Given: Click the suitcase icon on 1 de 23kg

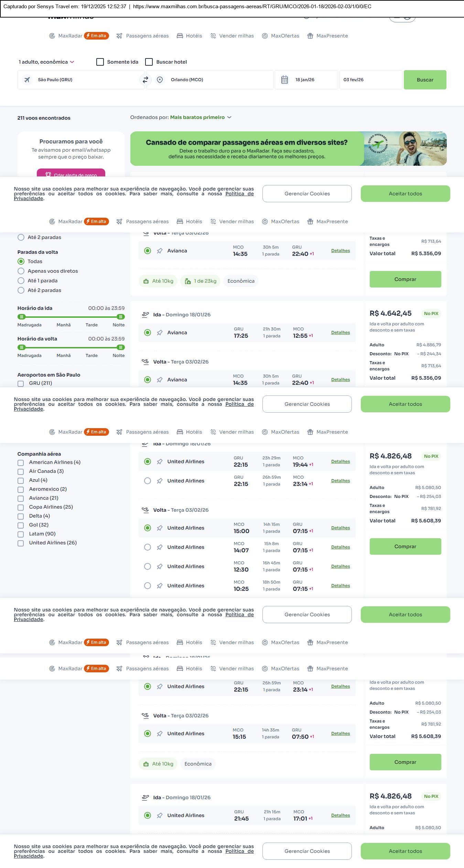Looking at the screenshot, I should click(188, 281).
